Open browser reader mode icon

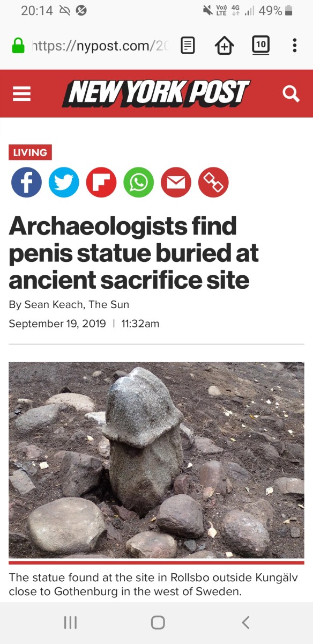click(188, 46)
